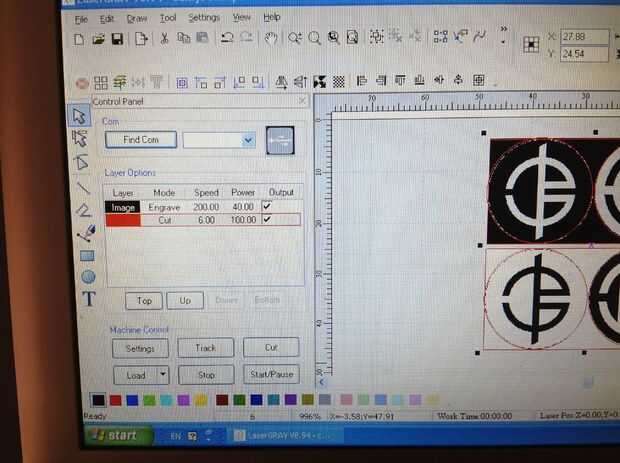Open the View menu
Screen dimensions: 620x463
(241, 17)
